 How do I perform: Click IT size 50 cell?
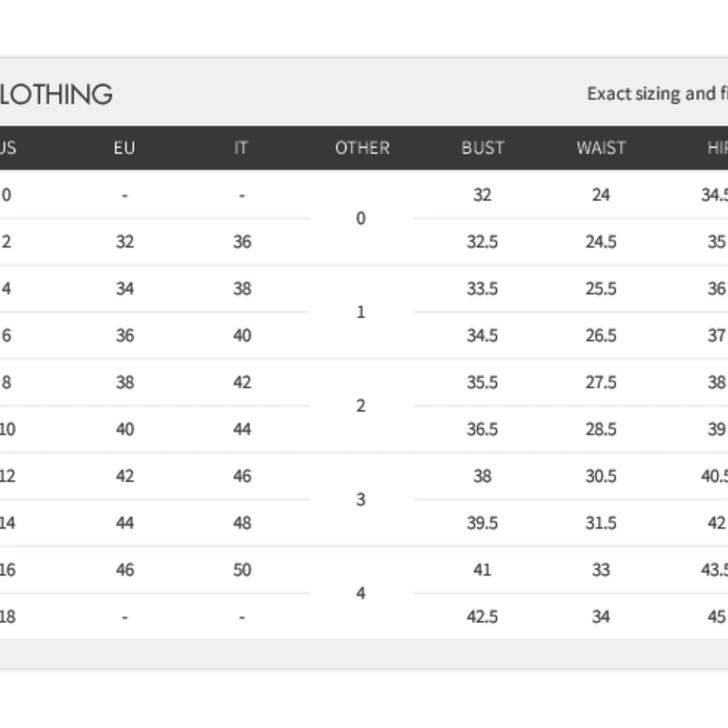pyautogui.click(x=242, y=569)
